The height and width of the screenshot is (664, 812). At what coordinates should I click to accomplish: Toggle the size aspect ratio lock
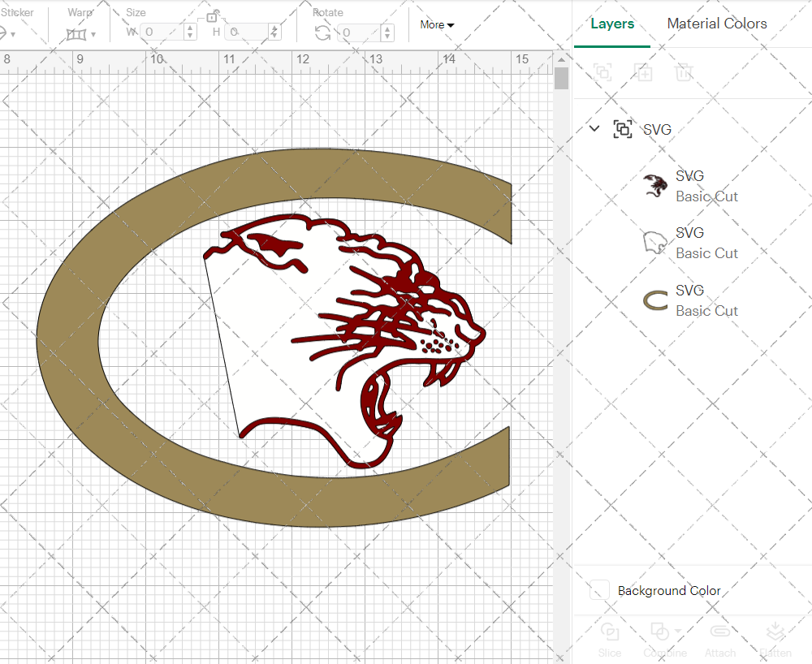click(x=212, y=16)
